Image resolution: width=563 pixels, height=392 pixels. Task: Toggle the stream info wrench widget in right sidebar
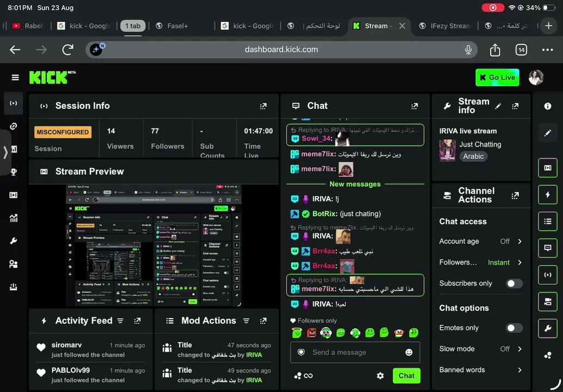coord(548,328)
